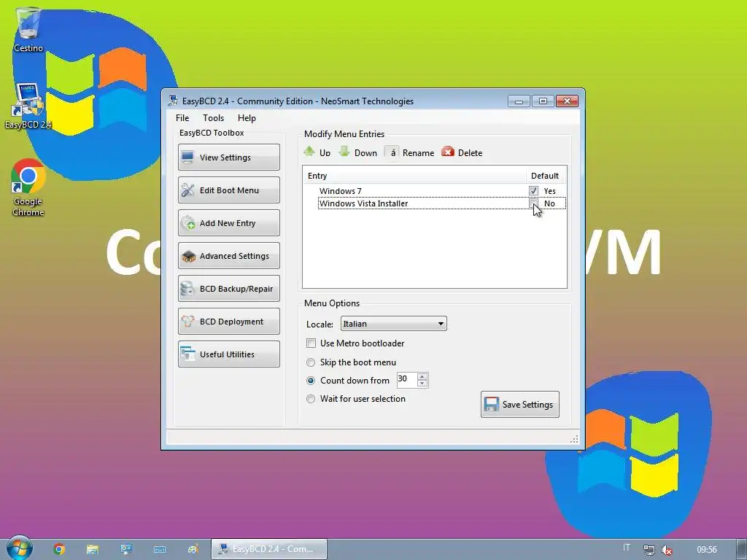The width and height of the screenshot is (747, 560).
Task: Set Windows Vista Installer as default
Action: [x=533, y=203]
